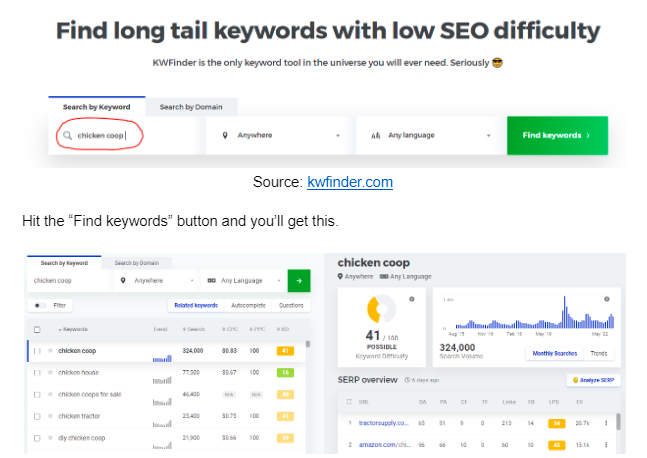Tick the chicken house row checkbox

[37, 373]
